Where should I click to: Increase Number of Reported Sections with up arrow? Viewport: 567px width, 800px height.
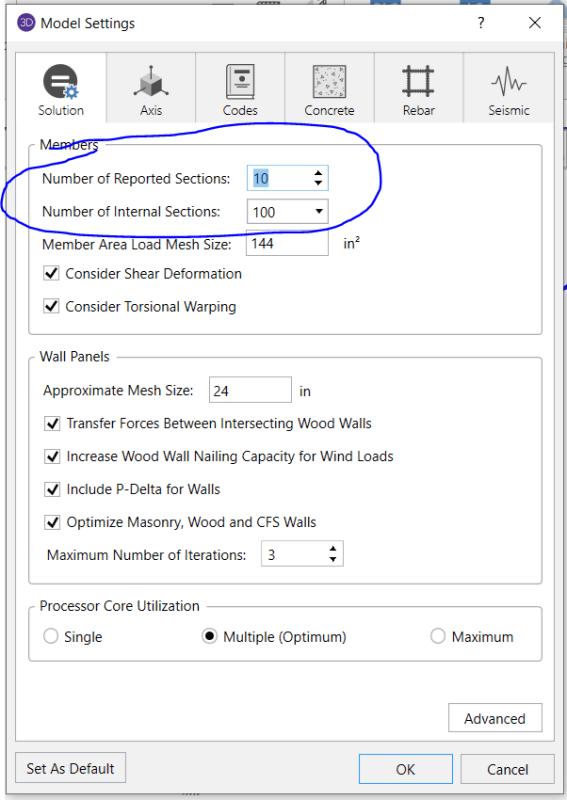click(318, 173)
